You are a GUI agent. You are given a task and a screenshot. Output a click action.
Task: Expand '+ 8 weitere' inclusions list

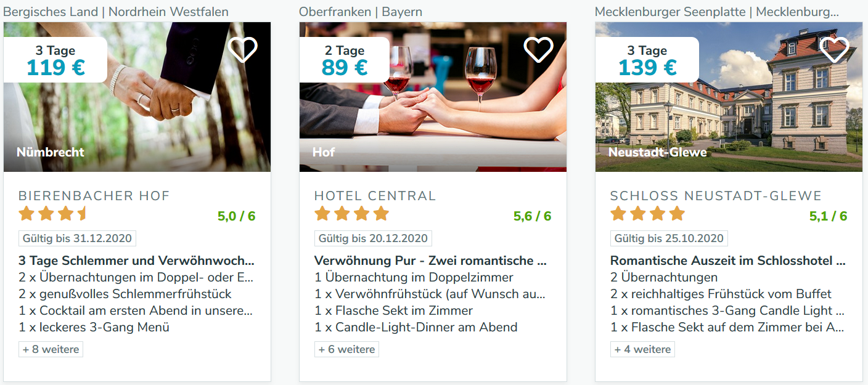click(x=51, y=349)
